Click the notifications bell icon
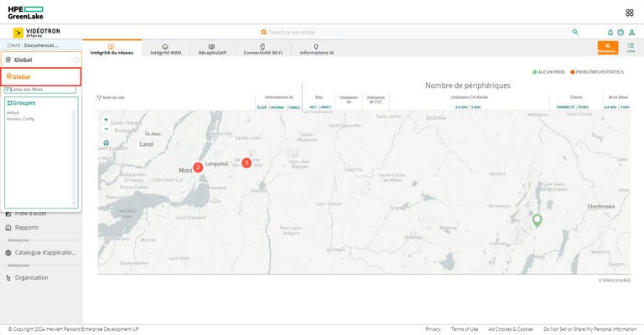Viewport: 644px width, 335px height. (x=610, y=32)
